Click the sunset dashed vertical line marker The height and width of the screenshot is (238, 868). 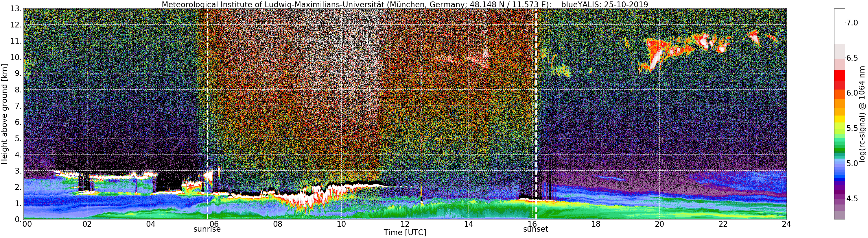click(536, 114)
